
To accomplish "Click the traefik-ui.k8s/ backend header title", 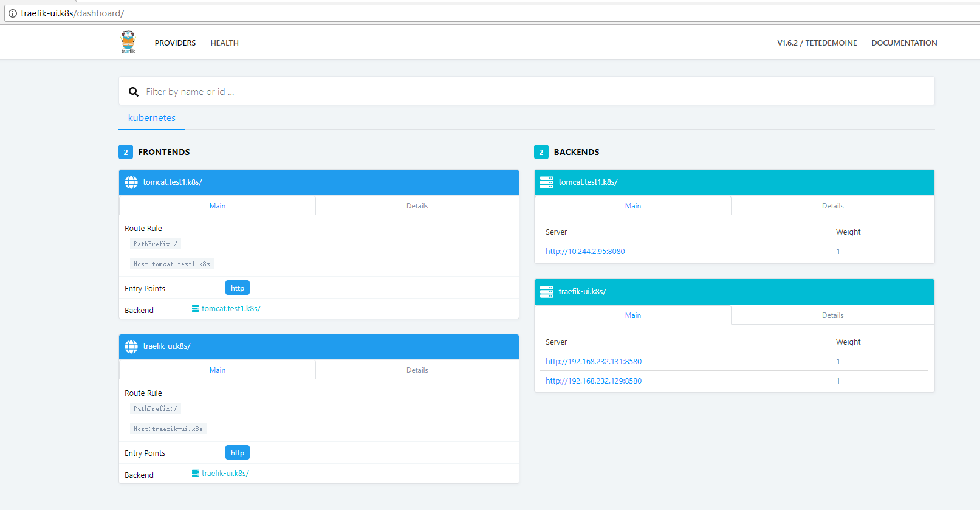I will [582, 292].
